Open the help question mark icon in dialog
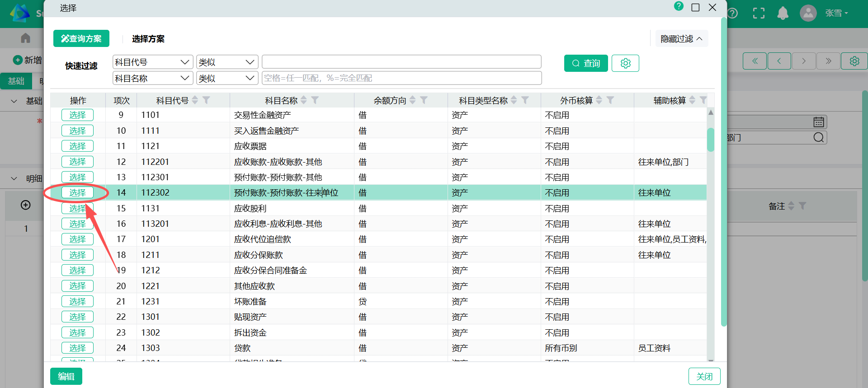This screenshot has width=868, height=388. pos(679,6)
